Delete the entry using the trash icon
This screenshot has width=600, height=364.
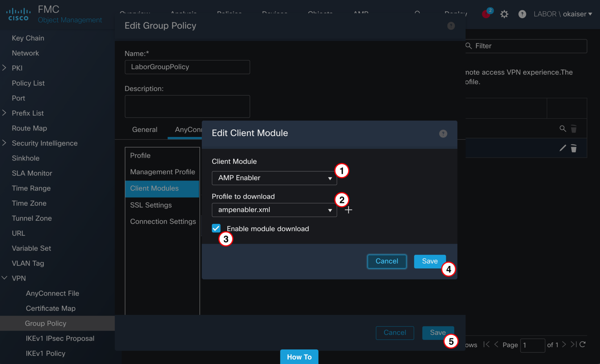pos(573,148)
